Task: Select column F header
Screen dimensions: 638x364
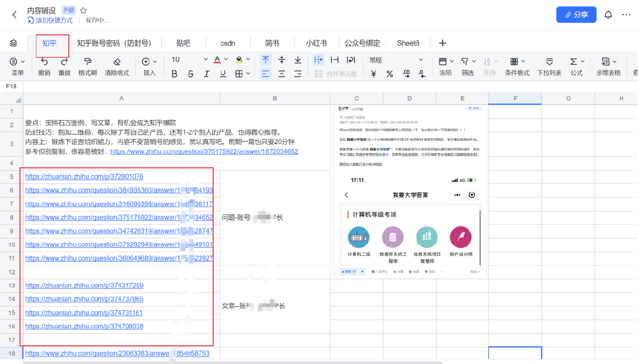Action: pos(515,98)
